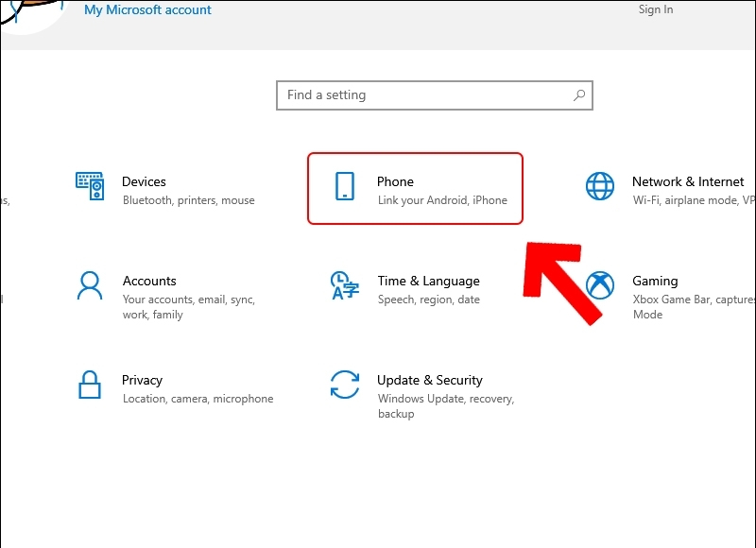Click the Phone handset icon

345,186
